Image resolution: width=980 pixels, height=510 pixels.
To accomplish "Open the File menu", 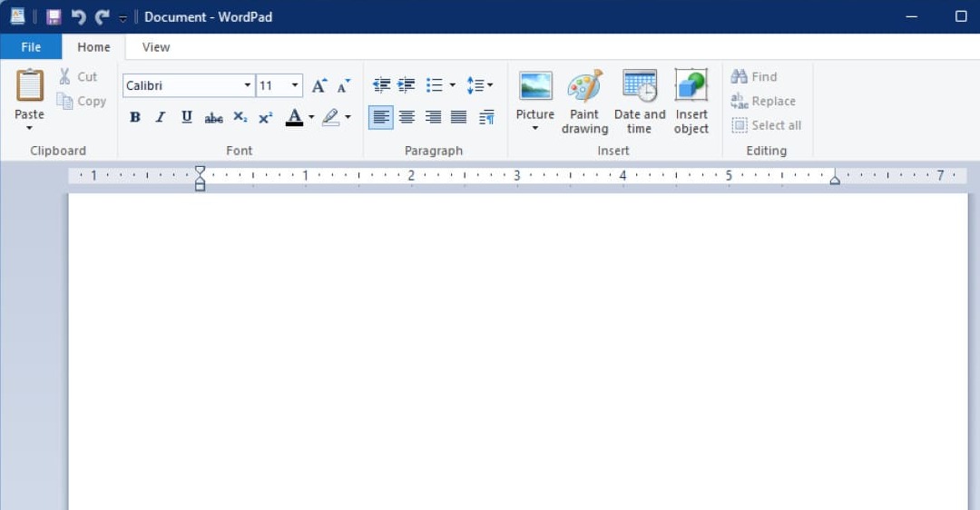I will pyautogui.click(x=31, y=47).
